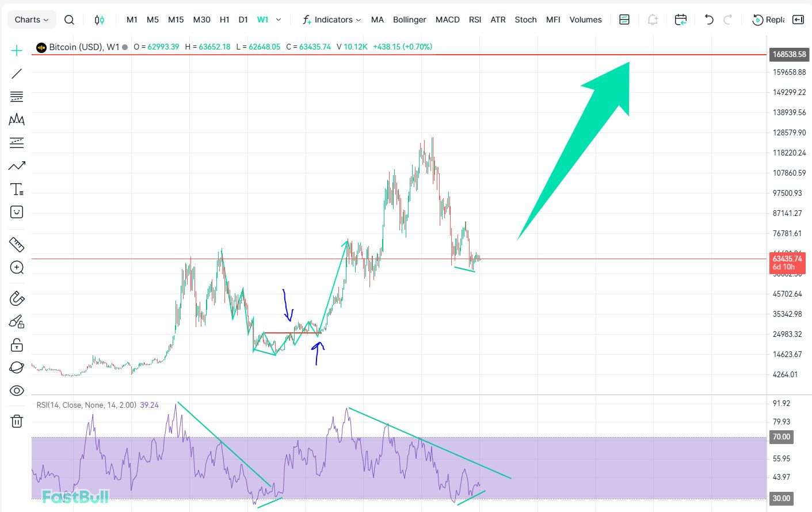This screenshot has width=812, height=512.
Task: Click the current price tag 63435.74
Action: tap(788, 263)
